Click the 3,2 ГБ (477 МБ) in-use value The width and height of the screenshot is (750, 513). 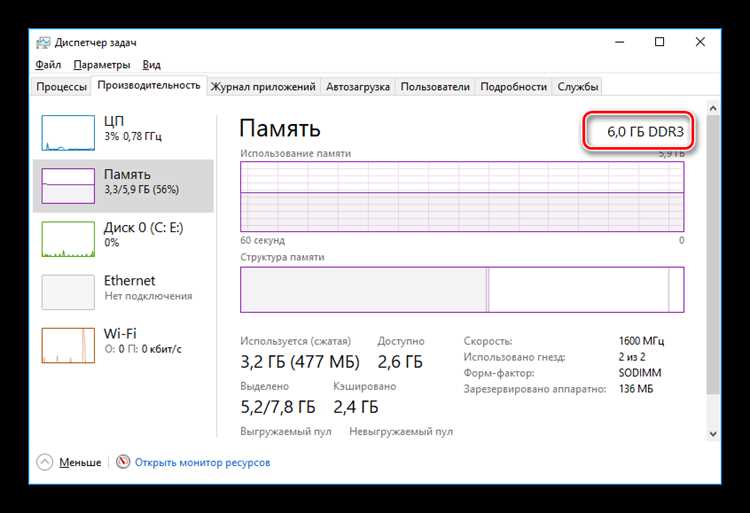pyautogui.click(x=300, y=362)
